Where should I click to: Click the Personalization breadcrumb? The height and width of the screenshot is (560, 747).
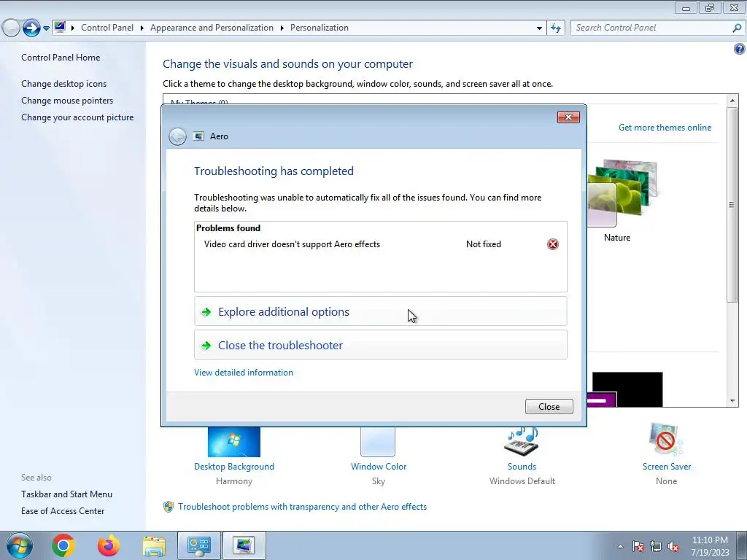coord(320,28)
